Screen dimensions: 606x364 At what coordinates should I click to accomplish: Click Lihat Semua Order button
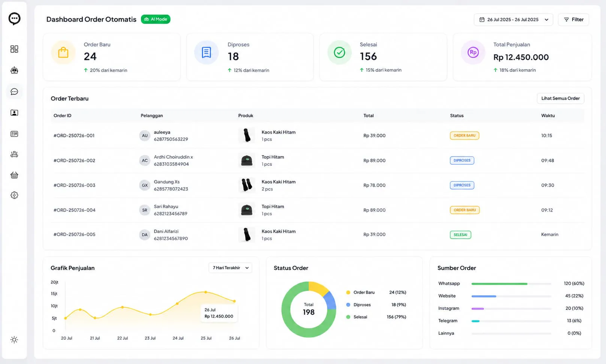click(x=560, y=98)
